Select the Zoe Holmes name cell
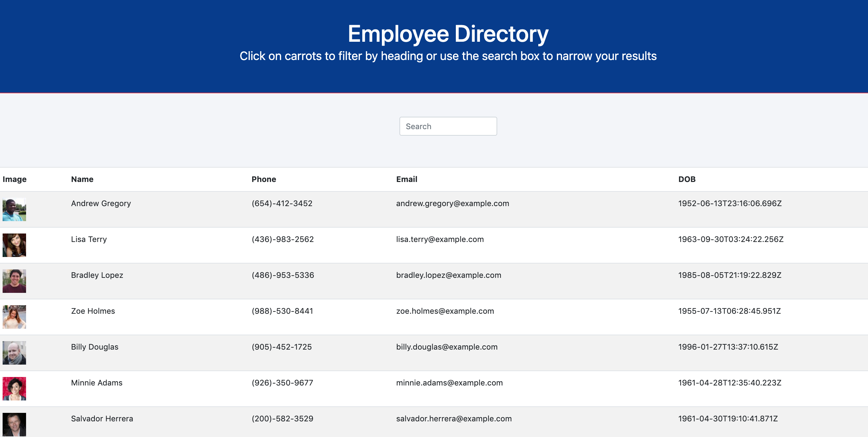The width and height of the screenshot is (868, 437). [93, 311]
